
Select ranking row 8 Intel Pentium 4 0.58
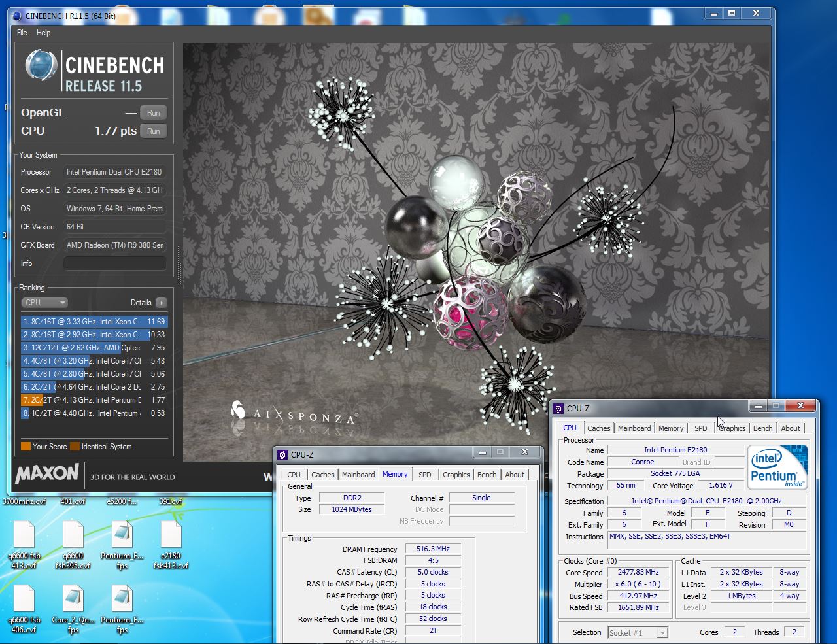point(94,413)
